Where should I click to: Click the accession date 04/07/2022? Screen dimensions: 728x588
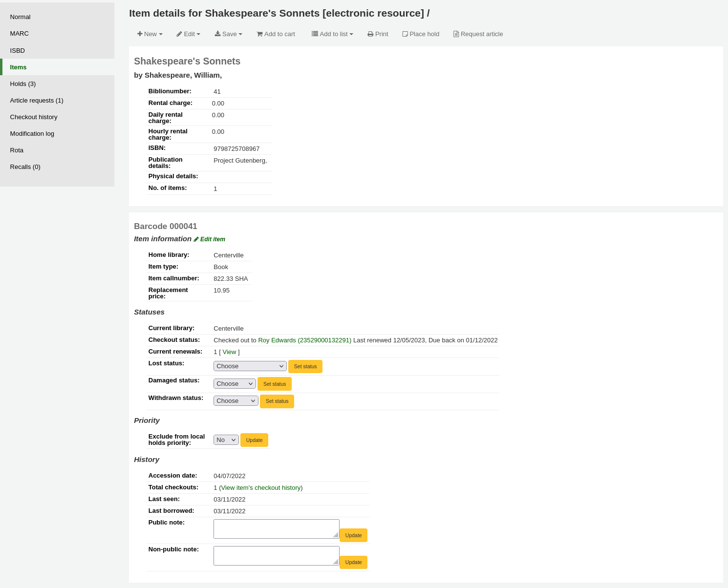coord(230,476)
